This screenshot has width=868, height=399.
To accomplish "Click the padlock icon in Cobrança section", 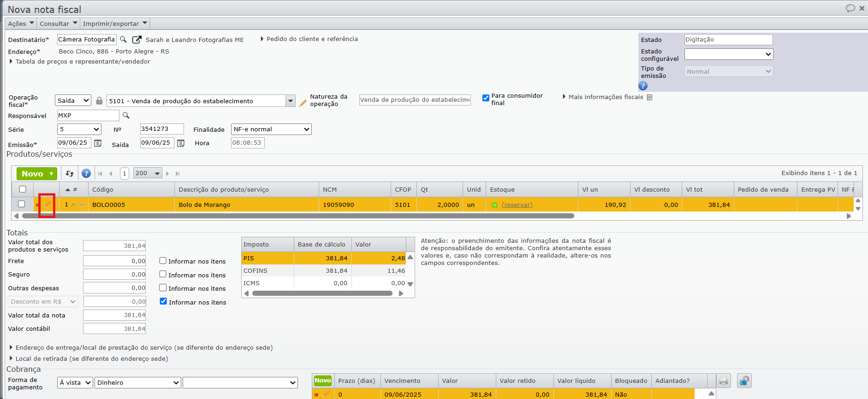I will (744, 381).
